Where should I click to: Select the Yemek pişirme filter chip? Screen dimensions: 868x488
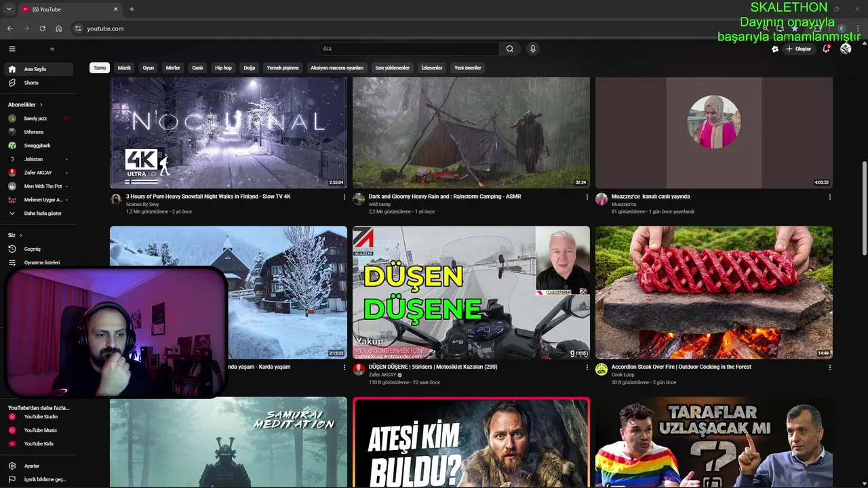pos(283,68)
